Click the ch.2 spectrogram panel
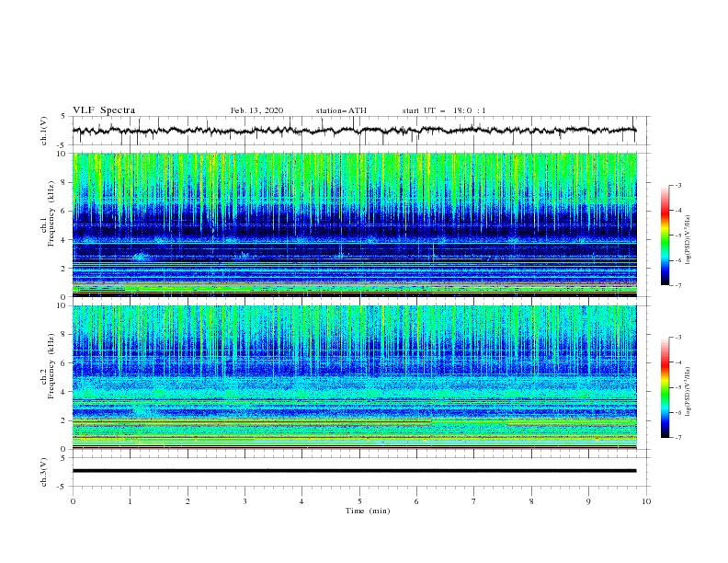The width and height of the screenshot is (728, 563). click(x=355, y=377)
